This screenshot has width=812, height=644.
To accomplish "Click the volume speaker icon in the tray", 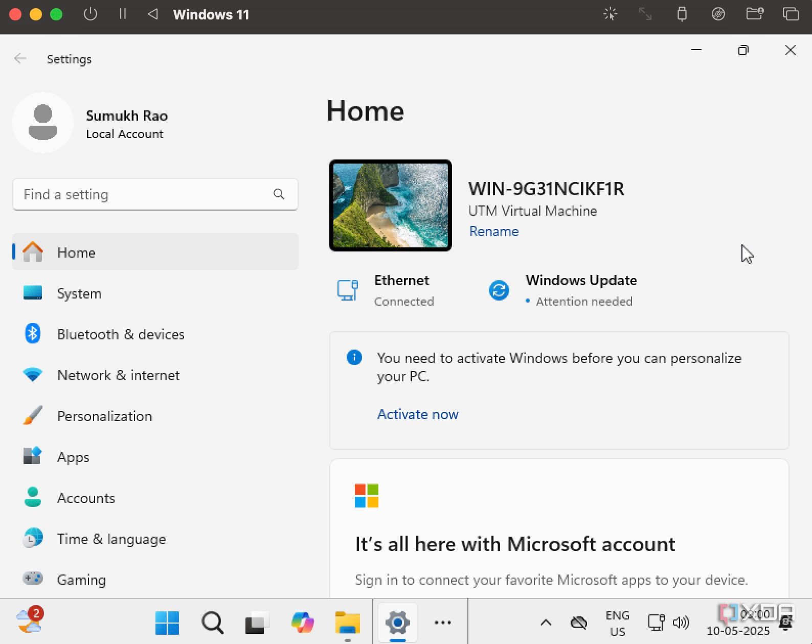I will (x=681, y=623).
